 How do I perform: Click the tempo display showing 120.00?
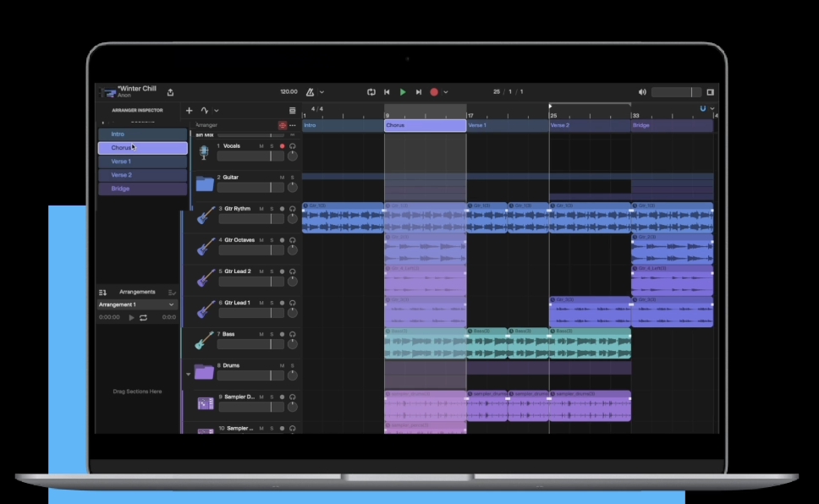pyautogui.click(x=289, y=91)
